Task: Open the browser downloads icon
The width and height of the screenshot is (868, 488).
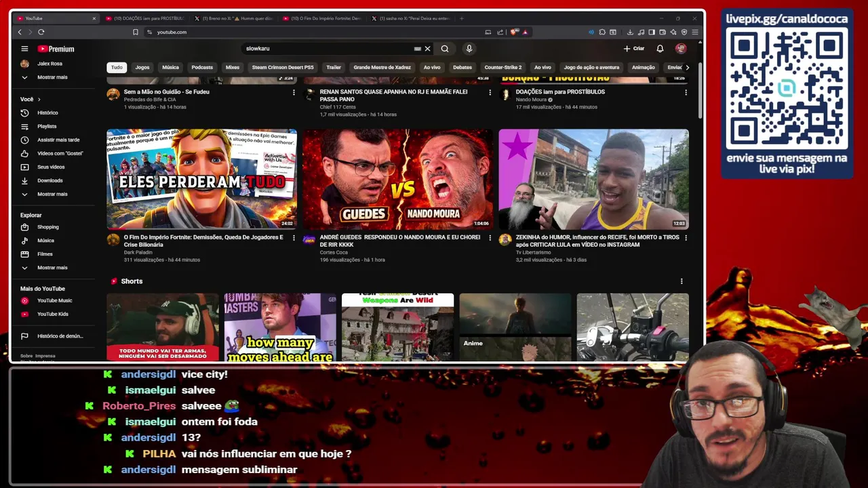Action: pos(630,32)
